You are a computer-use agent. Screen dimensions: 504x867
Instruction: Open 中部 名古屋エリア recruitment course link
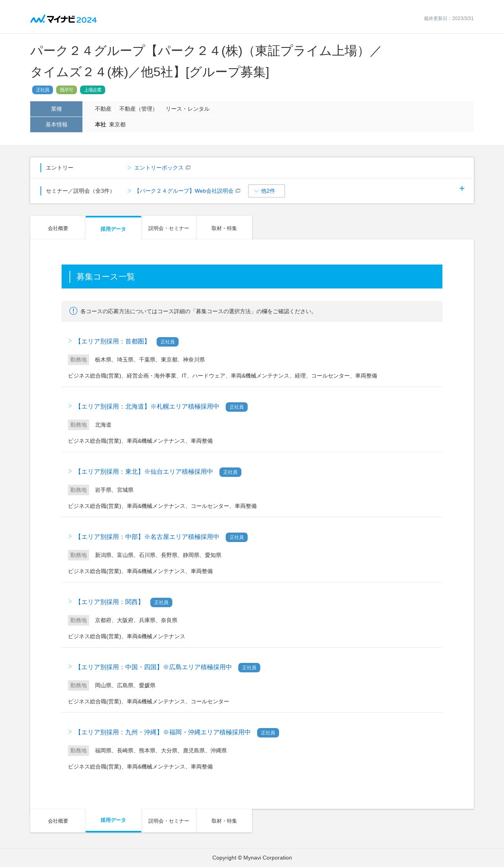point(147,537)
